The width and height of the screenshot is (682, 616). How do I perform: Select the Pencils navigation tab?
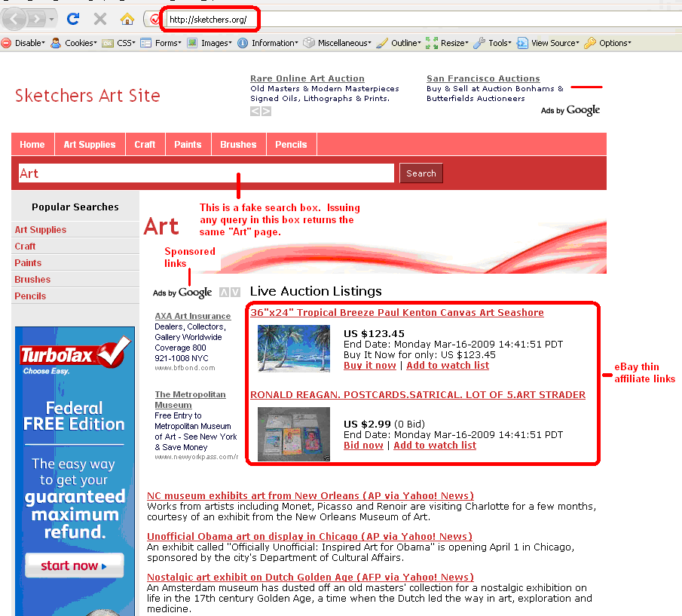(x=291, y=145)
